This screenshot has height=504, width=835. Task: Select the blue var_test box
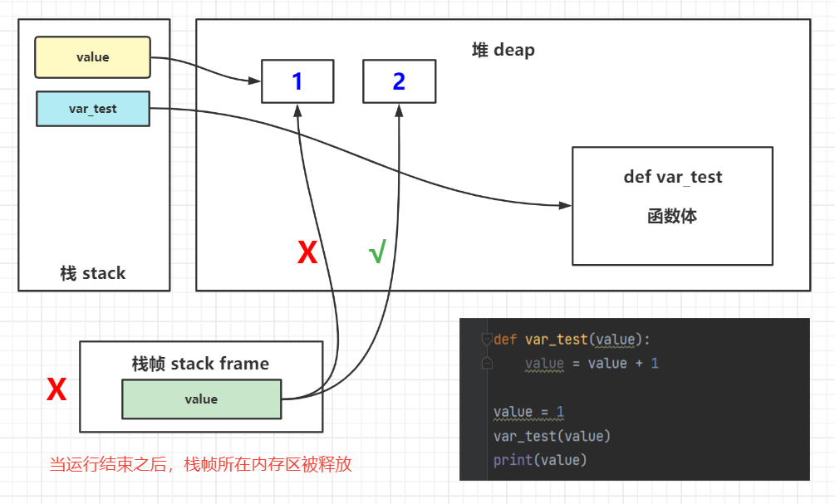click(92, 108)
